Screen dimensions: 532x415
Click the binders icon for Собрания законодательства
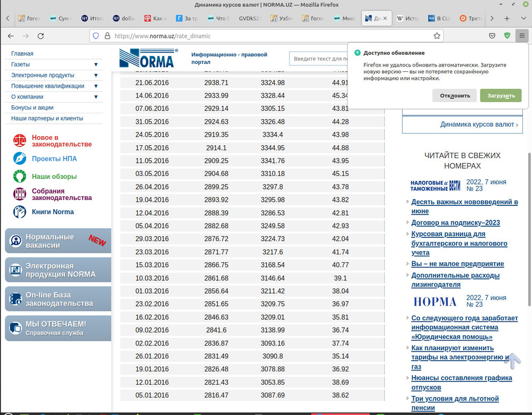[x=20, y=194]
